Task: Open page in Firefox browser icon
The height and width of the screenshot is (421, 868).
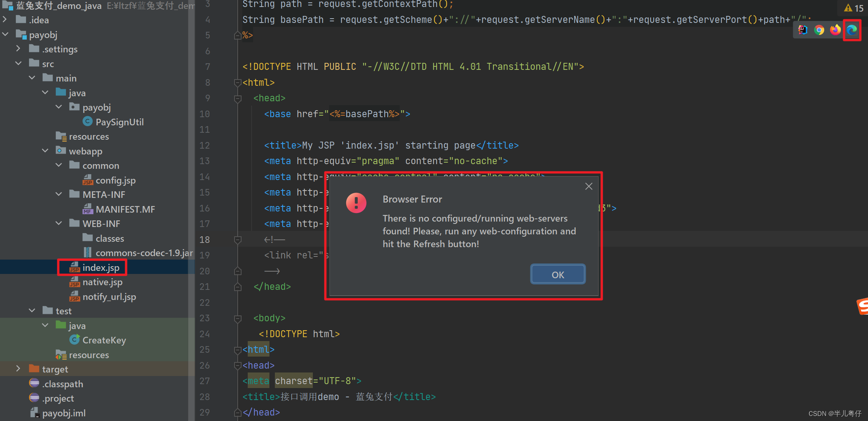Action: (835, 30)
